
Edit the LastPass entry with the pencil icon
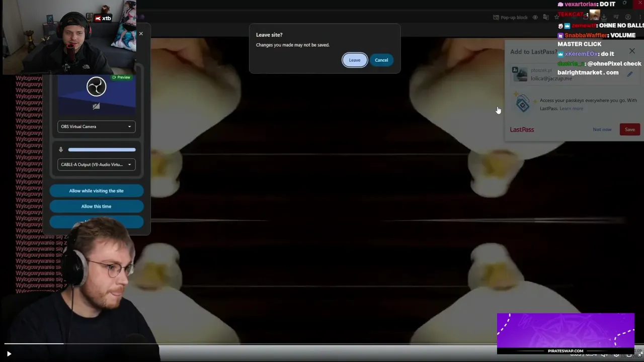pos(629,74)
